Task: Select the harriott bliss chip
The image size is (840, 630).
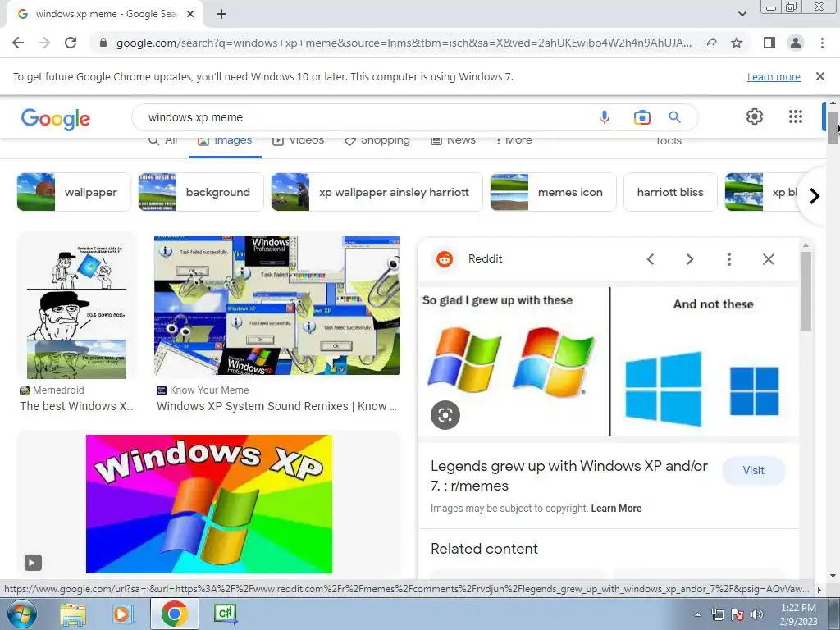Action: (x=670, y=192)
